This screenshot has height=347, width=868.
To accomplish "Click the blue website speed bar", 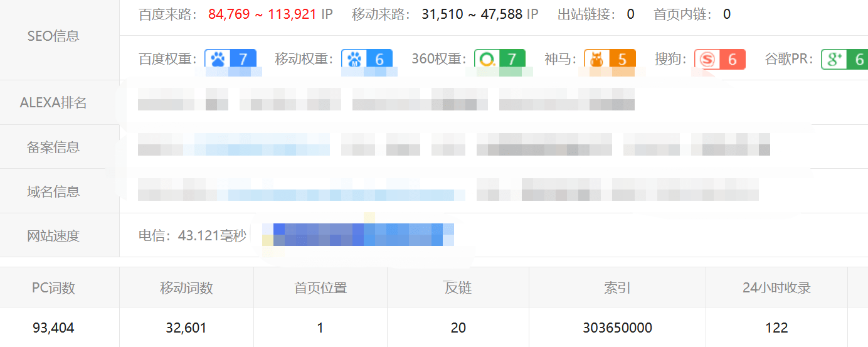I will point(358,234).
